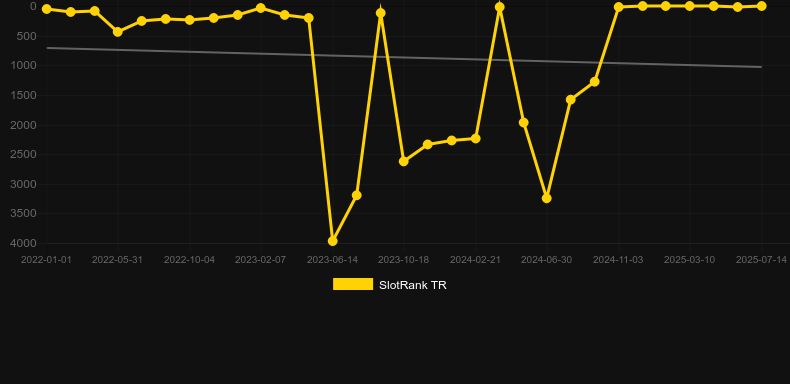Select the lowest data point near 4000
Viewport: 790px width, 384px height.
[x=333, y=241]
